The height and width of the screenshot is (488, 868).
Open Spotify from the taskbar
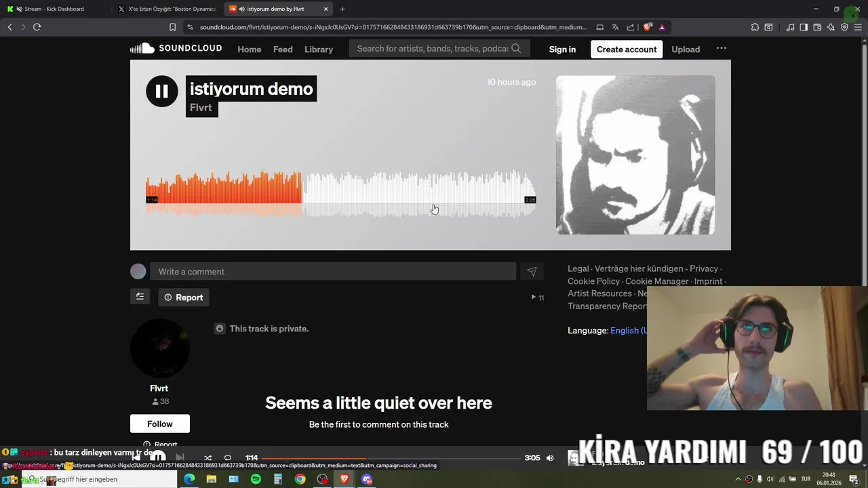(256, 479)
